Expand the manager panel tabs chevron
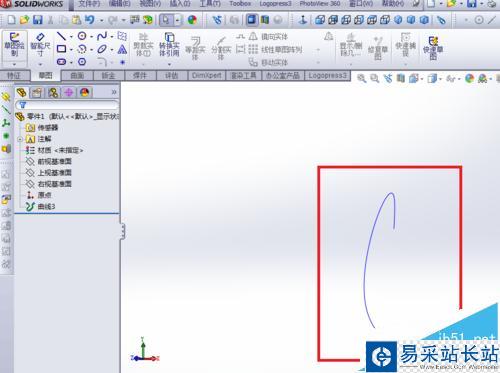500x373 pixels. [x=114, y=92]
